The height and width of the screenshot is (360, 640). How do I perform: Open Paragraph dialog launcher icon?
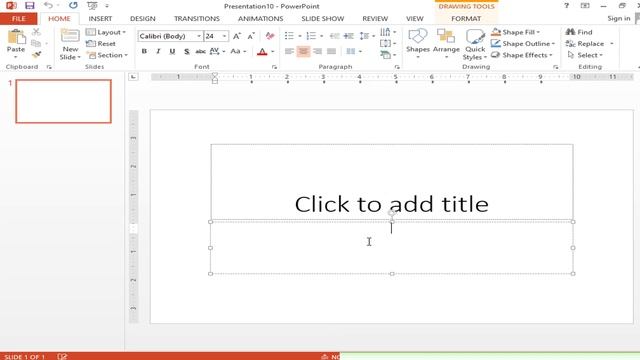(x=397, y=67)
